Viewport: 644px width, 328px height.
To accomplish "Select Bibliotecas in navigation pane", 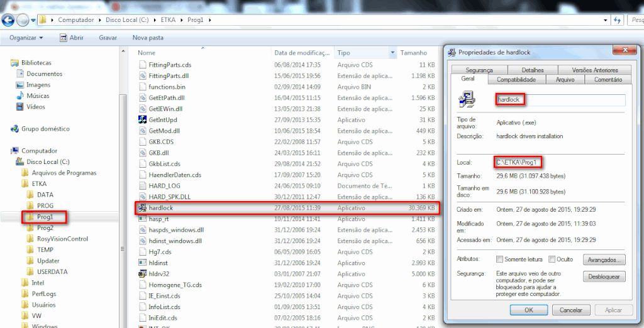I will click(x=36, y=63).
